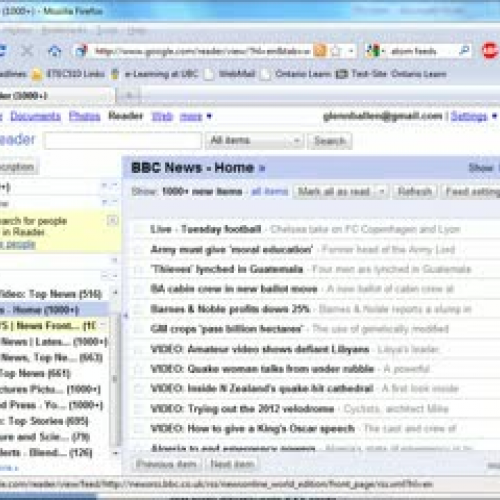Screen dimensions: 500x500
Task: Click the Search button in Reader
Action: tap(330, 141)
